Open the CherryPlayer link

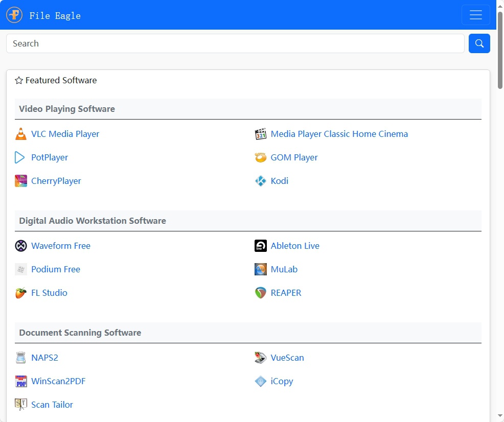coord(56,181)
